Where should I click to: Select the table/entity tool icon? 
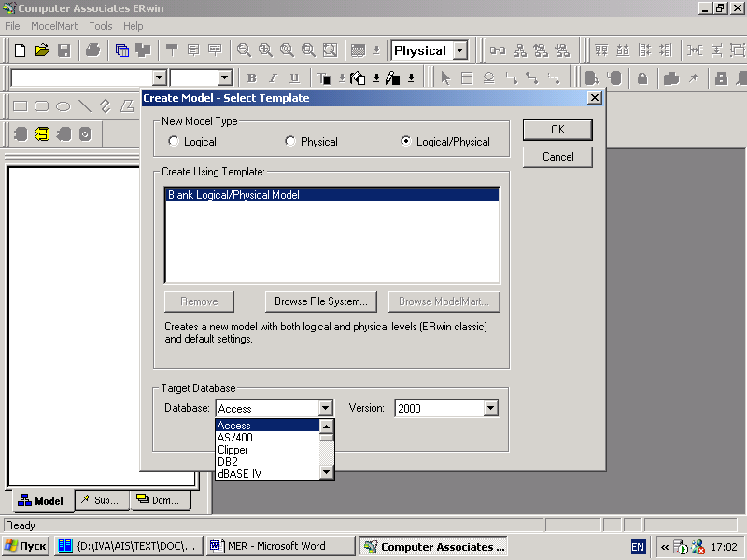tap(467, 78)
